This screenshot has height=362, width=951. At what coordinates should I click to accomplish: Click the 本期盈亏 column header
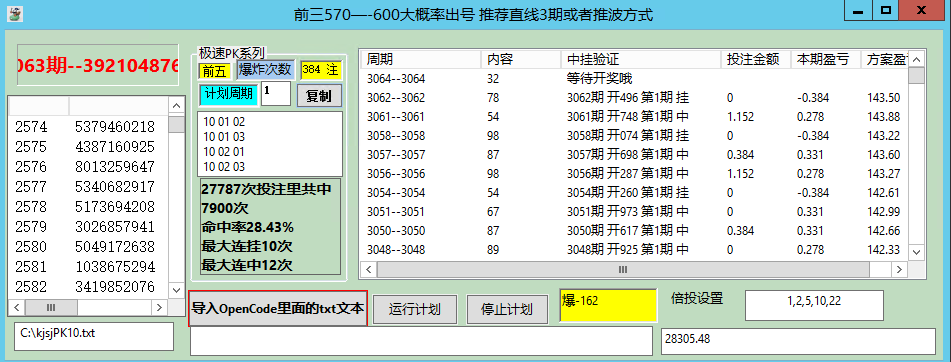click(x=825, y=59)
